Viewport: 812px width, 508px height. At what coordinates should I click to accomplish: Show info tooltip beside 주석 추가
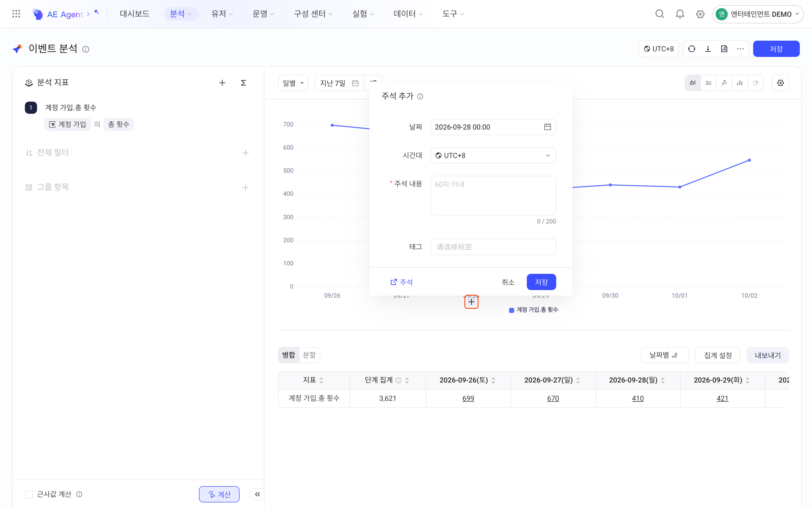[420, 97]
